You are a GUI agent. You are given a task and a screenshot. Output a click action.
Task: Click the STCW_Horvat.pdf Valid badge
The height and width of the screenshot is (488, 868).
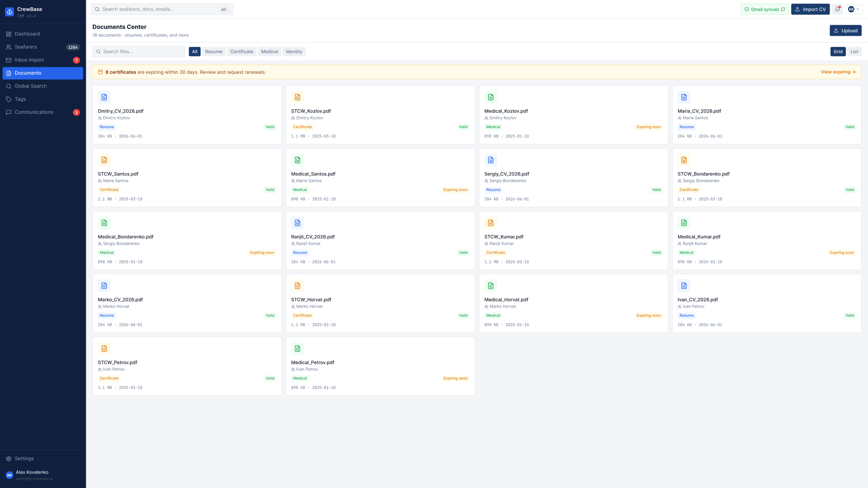click(463, 315)
